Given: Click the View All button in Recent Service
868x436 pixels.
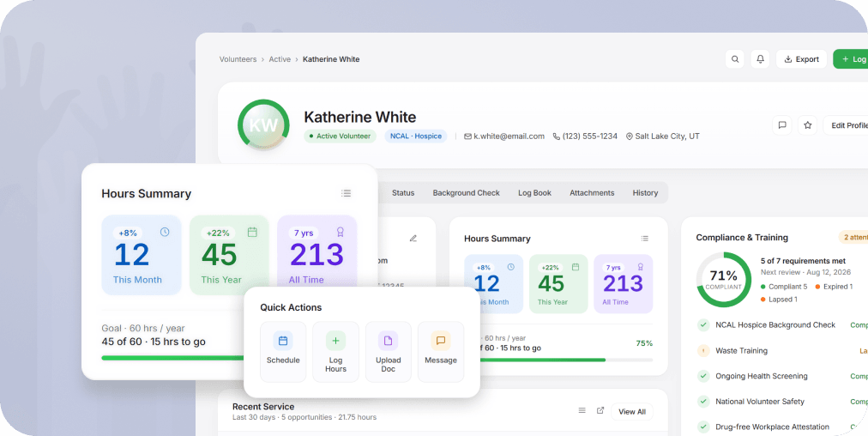Looking at the screenshot, I should point(631,412).
